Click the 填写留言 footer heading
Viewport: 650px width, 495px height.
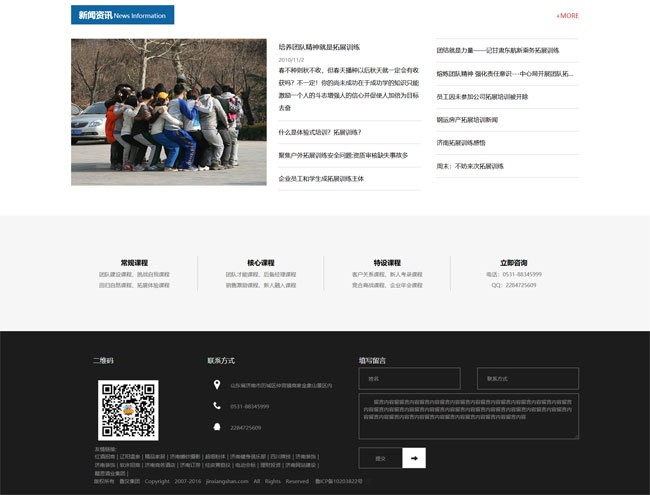(x=372, y=361)
